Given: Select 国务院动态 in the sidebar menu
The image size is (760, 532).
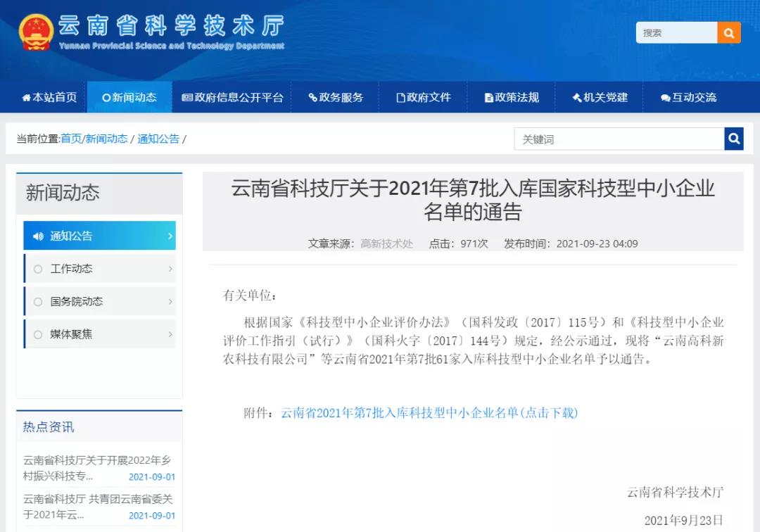Looking at the screenshot, I should click(100, 302).
